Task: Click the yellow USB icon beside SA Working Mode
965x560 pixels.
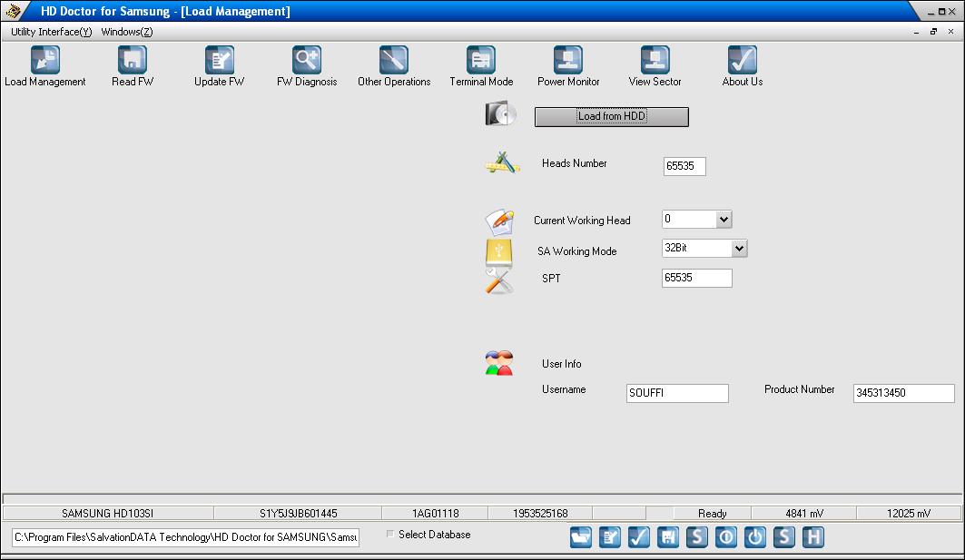Action: pyautogui.click(x=498, y=252)
